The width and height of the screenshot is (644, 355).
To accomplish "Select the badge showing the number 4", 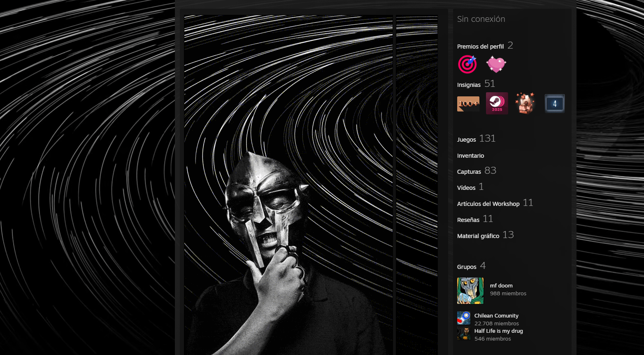I will (554, 103).
